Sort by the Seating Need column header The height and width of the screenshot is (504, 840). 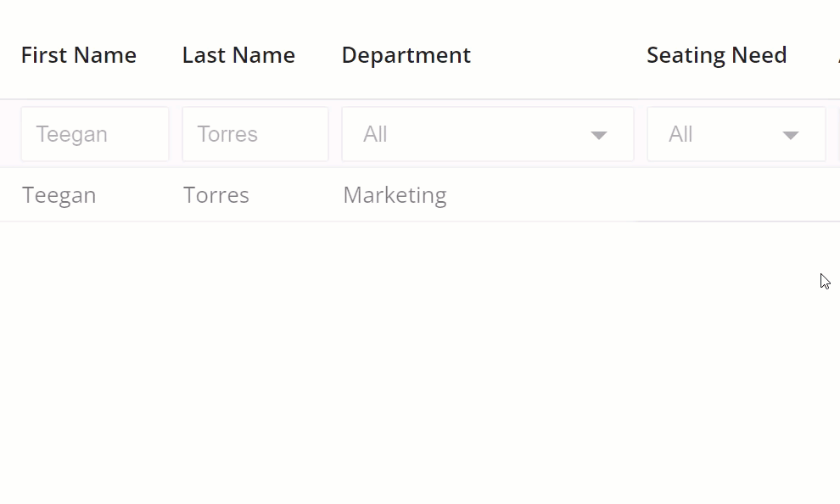click(717, 54)
